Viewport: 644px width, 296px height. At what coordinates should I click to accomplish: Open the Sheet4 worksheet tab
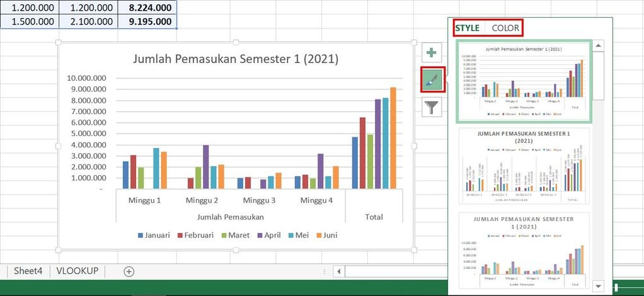tap(28, 271)
